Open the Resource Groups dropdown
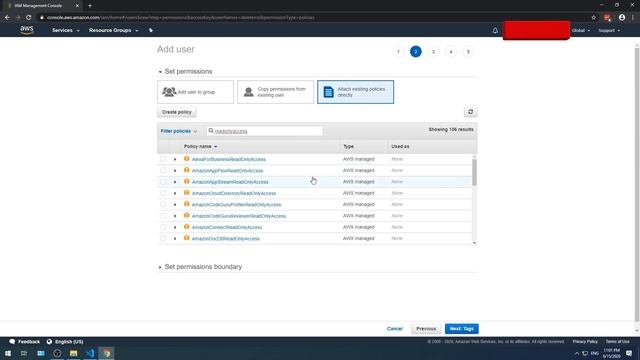640x360 pixels. click(113, 30)
